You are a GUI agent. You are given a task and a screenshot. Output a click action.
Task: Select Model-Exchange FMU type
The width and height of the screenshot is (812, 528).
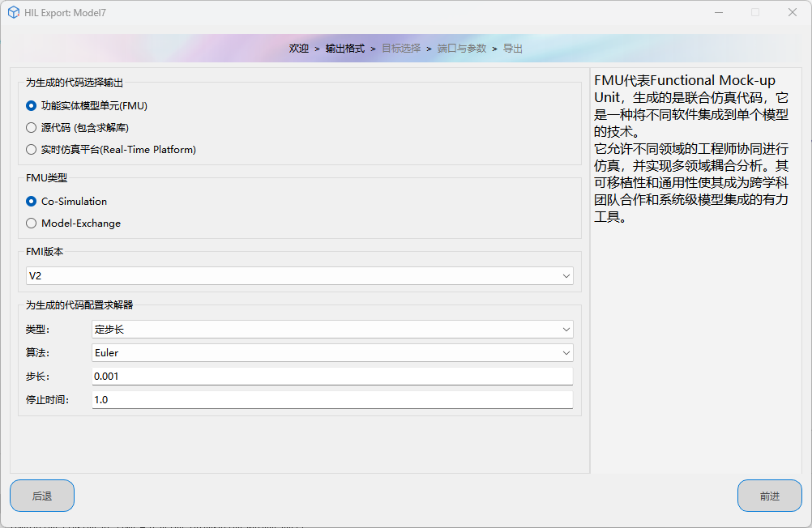[x=73, y=224]
